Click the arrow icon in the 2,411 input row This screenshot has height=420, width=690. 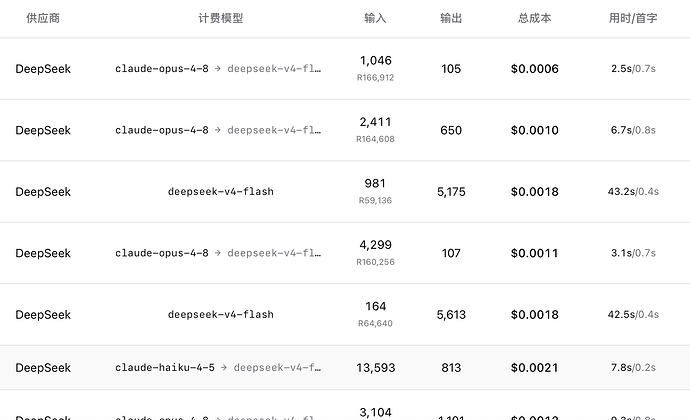point(218,130)
